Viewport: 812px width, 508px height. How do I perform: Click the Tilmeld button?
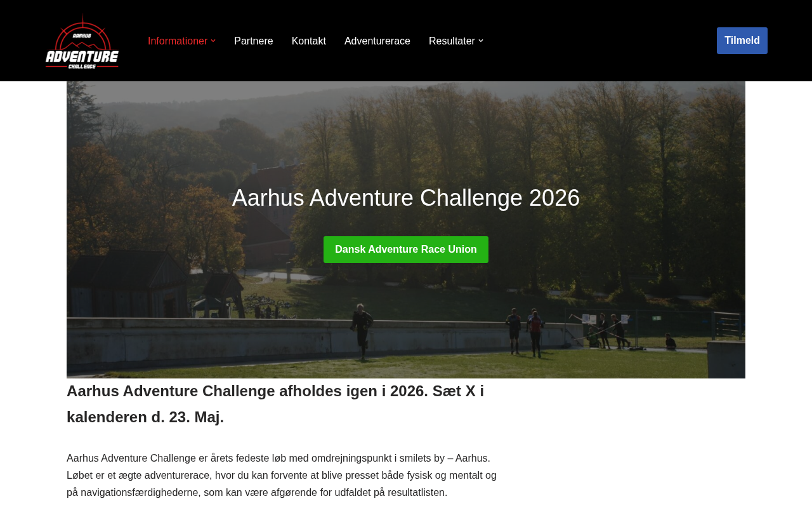742,41
